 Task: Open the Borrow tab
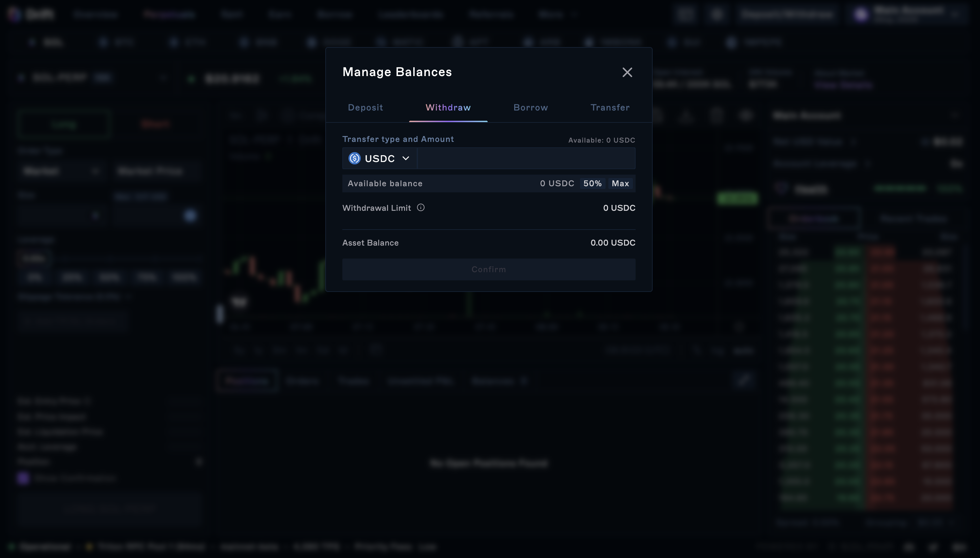pos(530,108)
